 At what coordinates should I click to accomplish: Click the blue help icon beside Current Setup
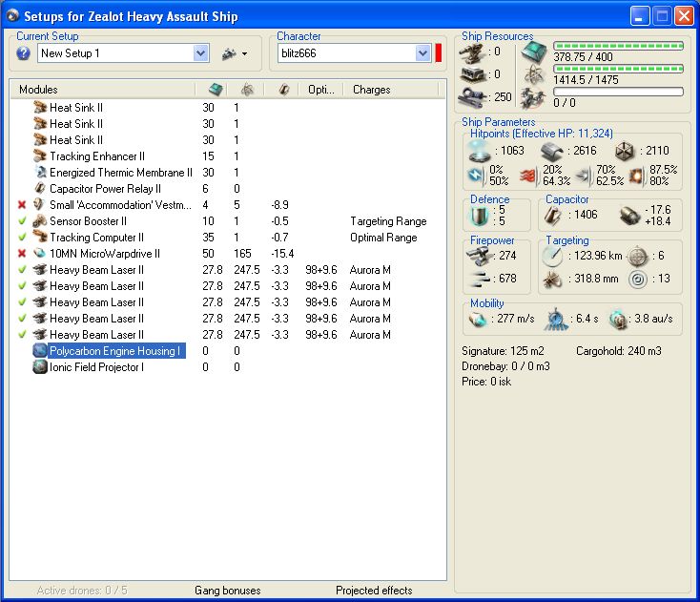[24, 53]
